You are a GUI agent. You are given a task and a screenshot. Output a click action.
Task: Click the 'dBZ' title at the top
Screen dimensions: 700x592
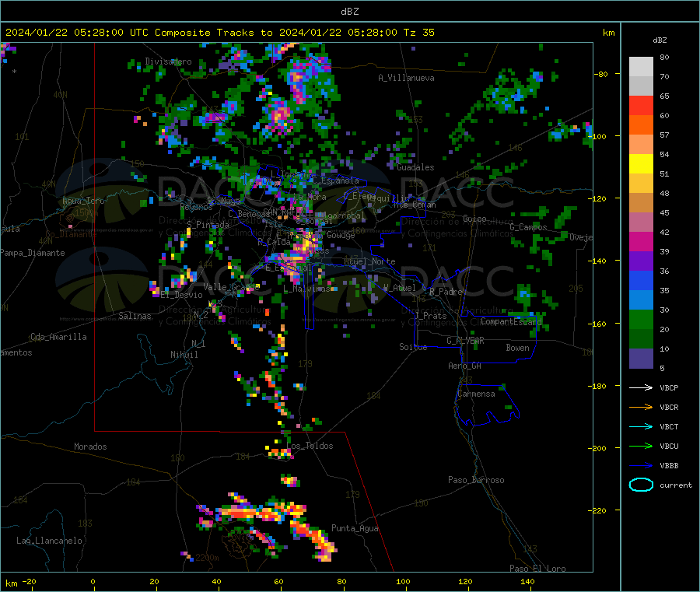pyautogui.click(x=349, y=12)
